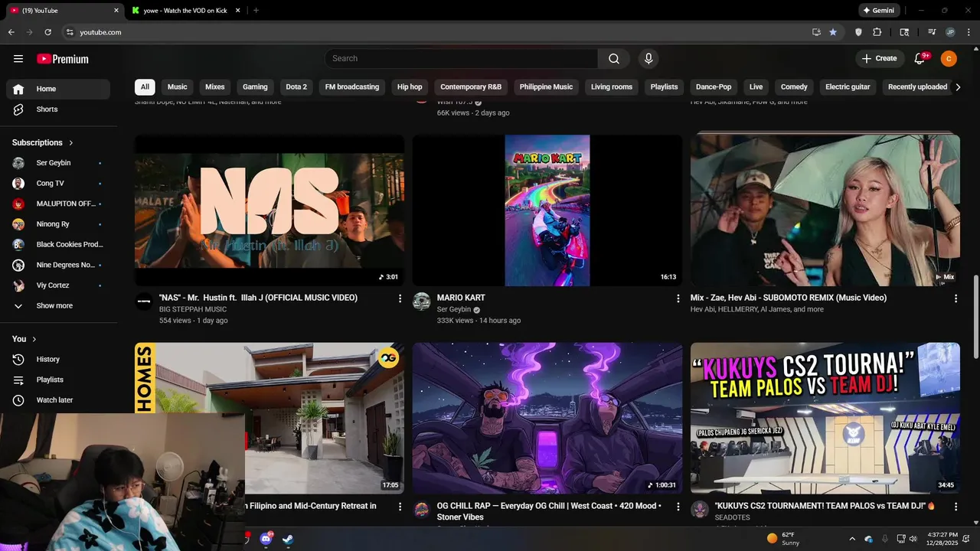The height and width of the screenshot is (551, 980).
Task: Open more options for KUKUYS CS2 video
Action: point(955,507)
